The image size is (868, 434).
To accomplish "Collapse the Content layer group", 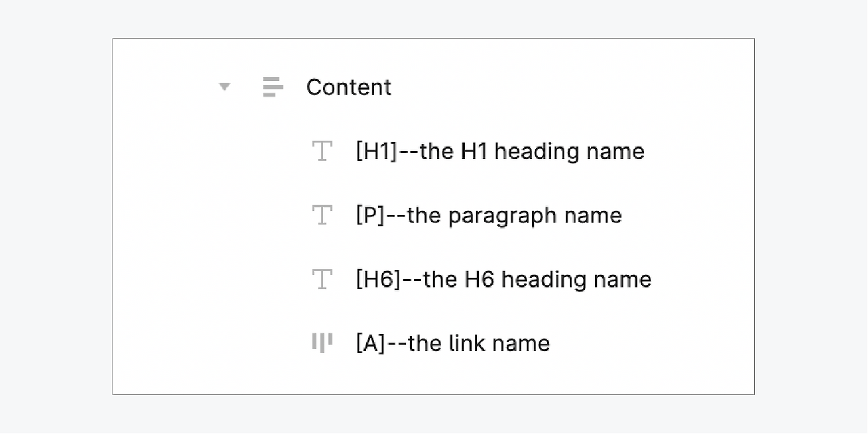I will tap(224, 87).
